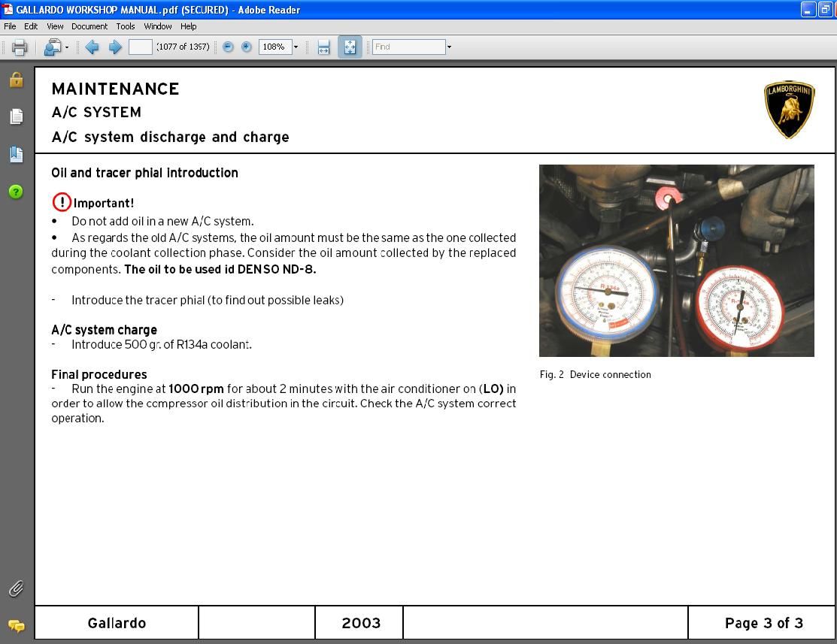Open the Security lock panel
This screenshot has width=837, height=644.
pos(16,80)
